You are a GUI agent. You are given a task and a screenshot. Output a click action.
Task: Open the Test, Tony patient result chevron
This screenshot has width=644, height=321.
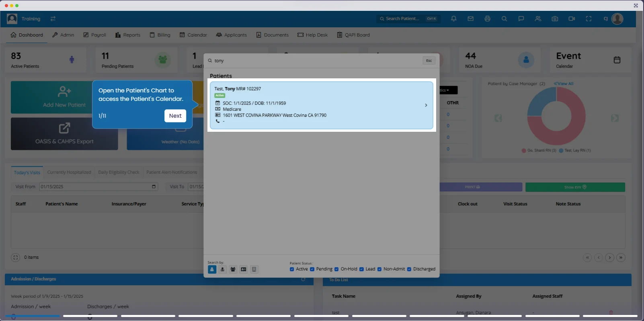[x=426, y=105]
